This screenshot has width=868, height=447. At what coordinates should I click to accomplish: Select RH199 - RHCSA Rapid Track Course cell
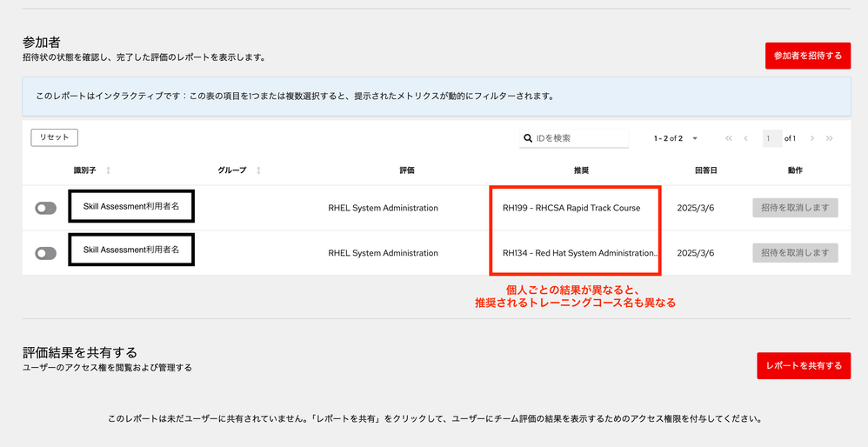point(571,208)
